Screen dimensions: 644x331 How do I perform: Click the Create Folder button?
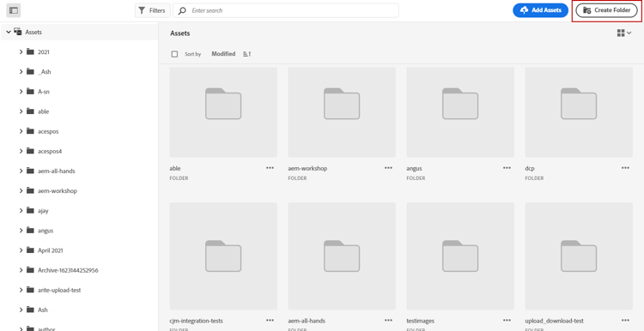click(x=607, y=10)
